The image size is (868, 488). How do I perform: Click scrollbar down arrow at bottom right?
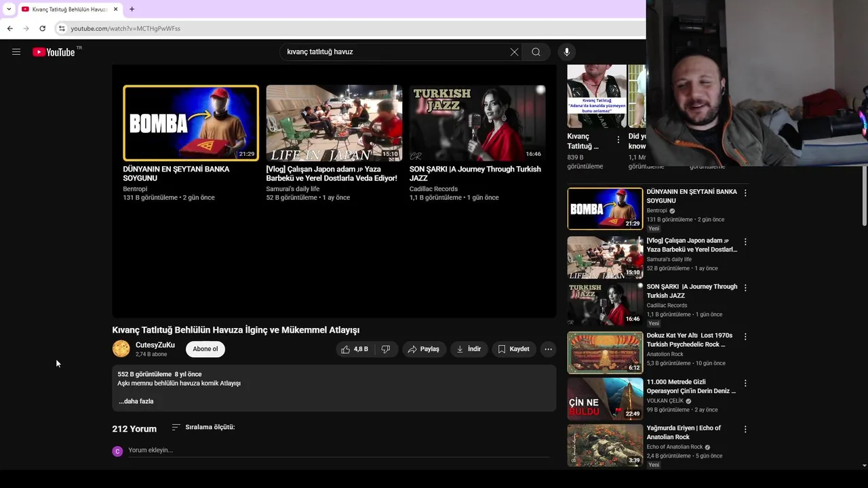click(864, 466)
